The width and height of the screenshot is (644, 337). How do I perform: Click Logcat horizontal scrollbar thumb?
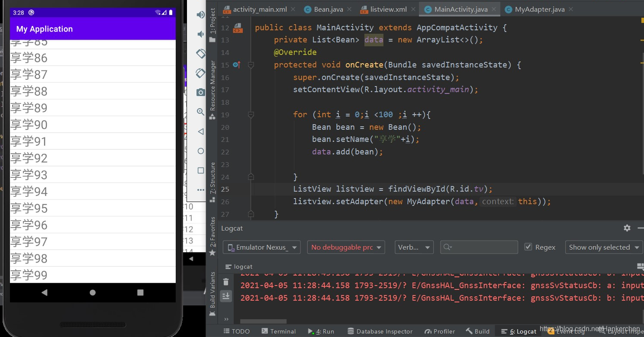263,321
